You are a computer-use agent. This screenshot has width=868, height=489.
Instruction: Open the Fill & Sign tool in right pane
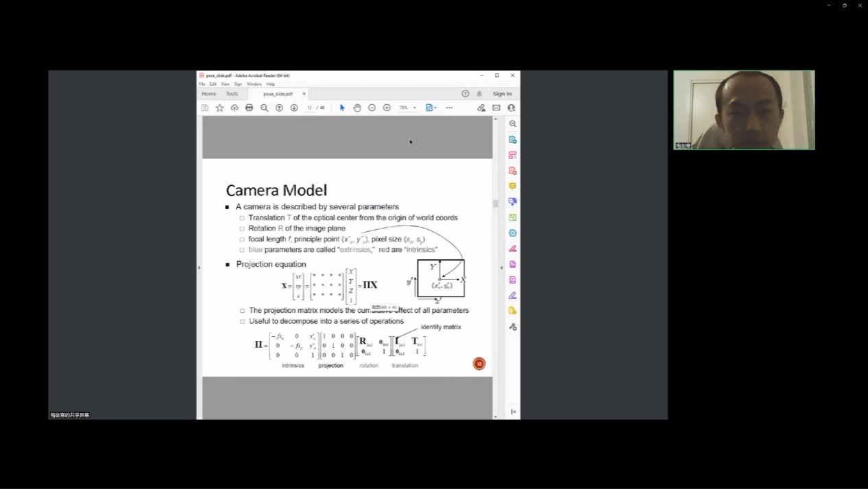(512, 295)
